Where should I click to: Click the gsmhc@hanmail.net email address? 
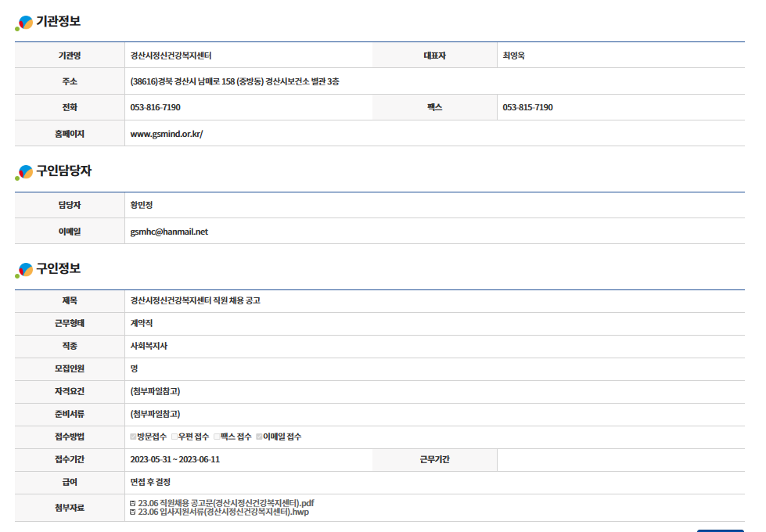pyautogui.click(x=169, y=232)
